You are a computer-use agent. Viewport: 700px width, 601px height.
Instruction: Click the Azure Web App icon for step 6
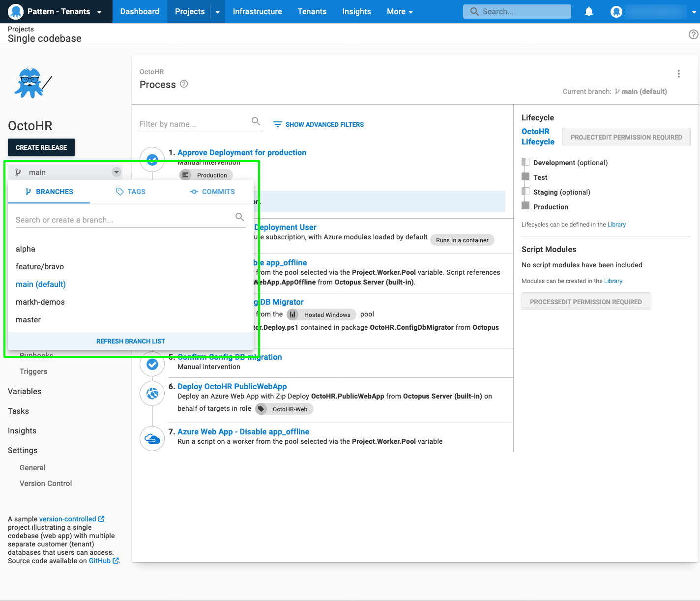tap(152, 393)
